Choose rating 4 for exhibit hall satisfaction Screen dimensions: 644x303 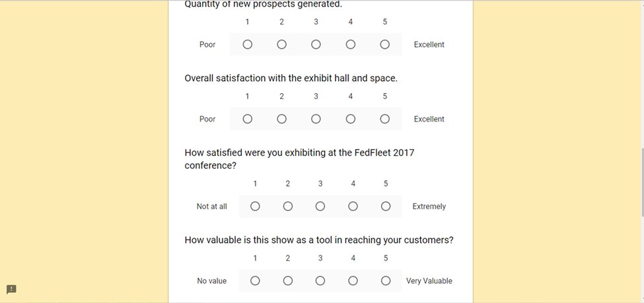pyautogui.click(x=351, y=119)
